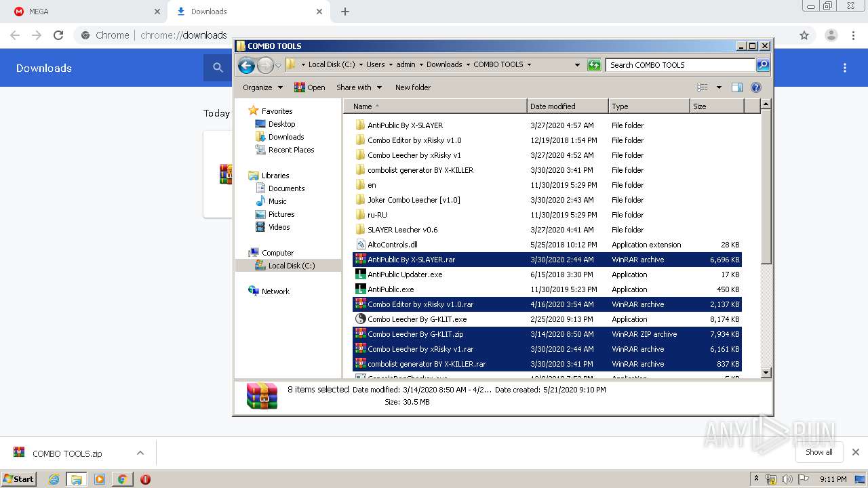The width and height of the screenshot is (868, 488).
Task: Sort by the Size column header
Action: [x=717, y=106]
